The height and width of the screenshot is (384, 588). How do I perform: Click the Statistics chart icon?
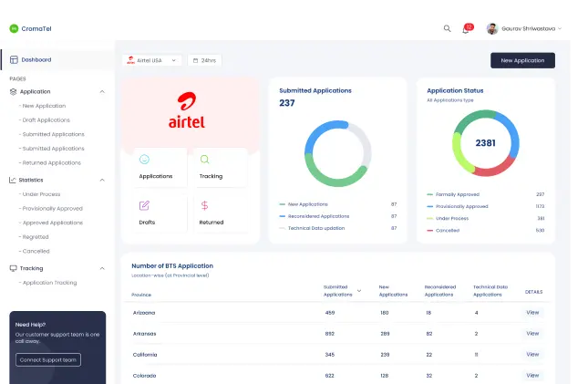click(x=13, y=181)
